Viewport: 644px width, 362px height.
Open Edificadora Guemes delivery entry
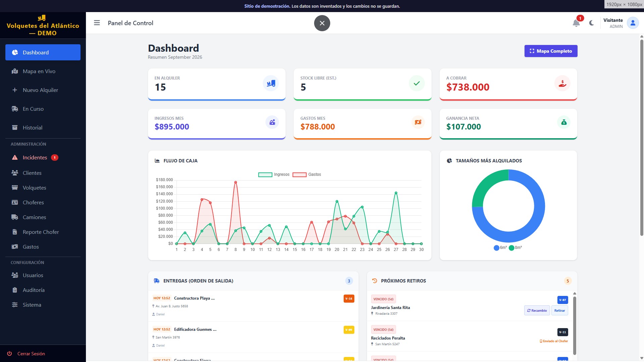point(253,337)
